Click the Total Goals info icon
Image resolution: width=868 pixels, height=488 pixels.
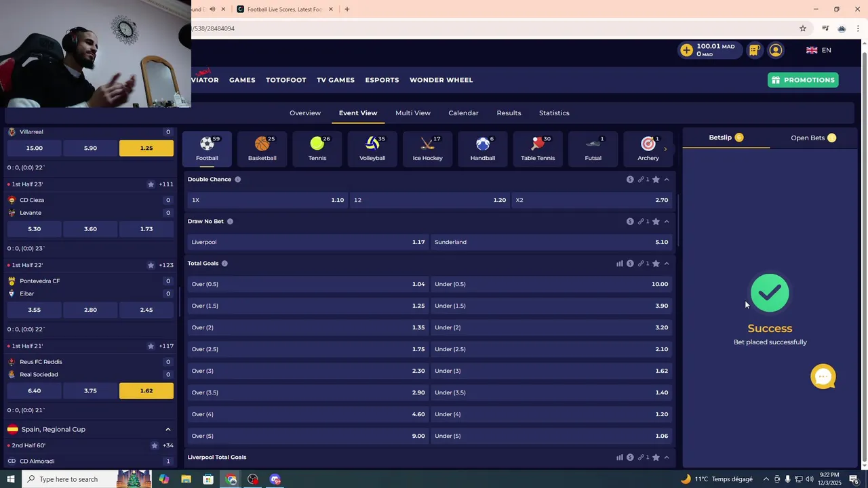click(224, 264)
